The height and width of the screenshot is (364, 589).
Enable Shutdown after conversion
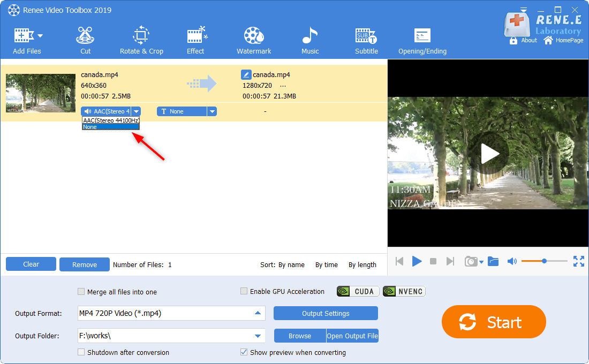pos(81,352)
